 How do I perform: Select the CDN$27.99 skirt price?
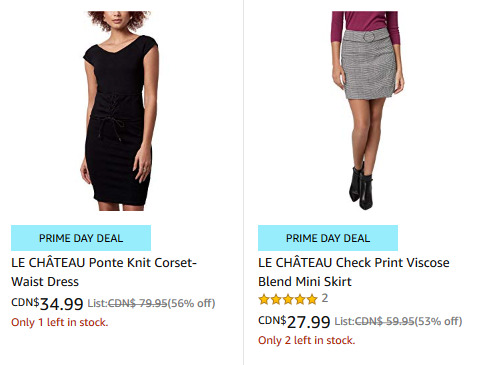tap(294, 321)
